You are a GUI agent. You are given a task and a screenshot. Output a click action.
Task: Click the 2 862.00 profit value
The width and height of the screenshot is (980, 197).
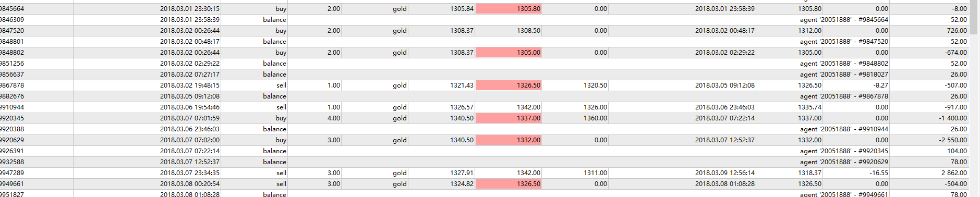pos(954,173)
